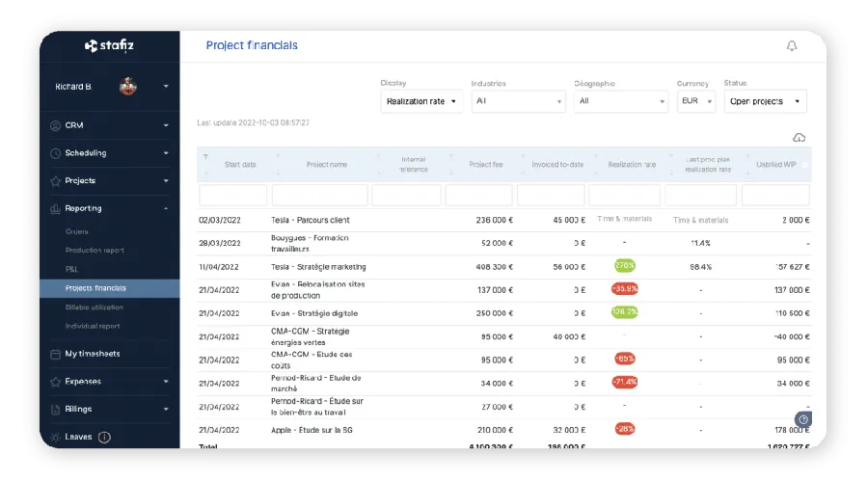Click the Project name filter field
The height and width of the screenshot is (481, 868).
point(319,196)
